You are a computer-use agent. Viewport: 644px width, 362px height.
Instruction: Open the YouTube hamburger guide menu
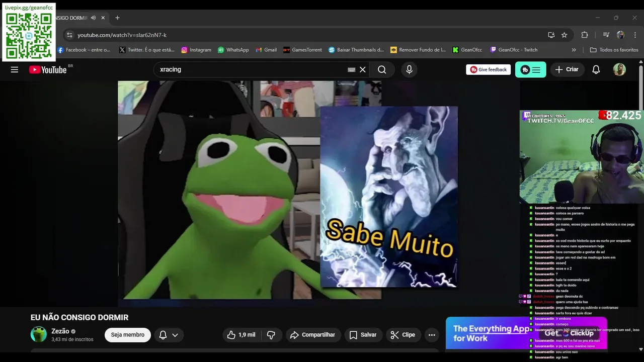[x=15, y=70]
